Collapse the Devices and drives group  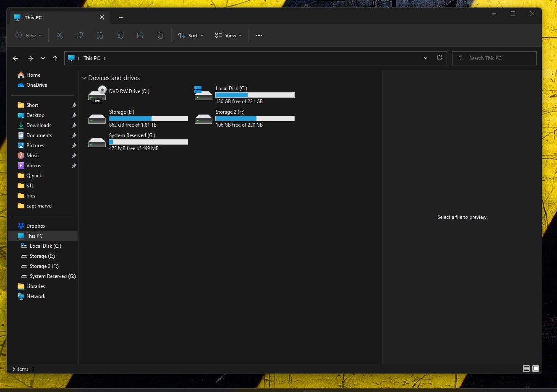(x=84, y=78)
